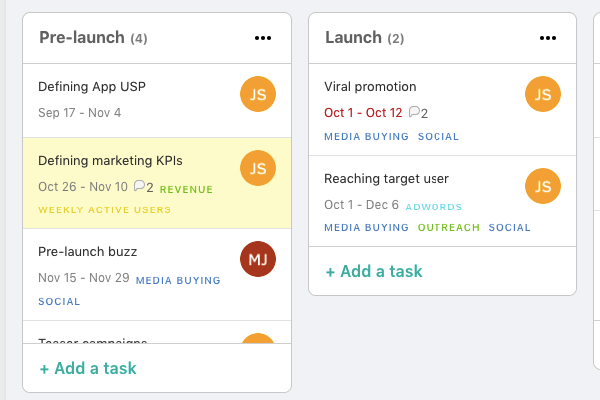Click SOCIAL tag on Pre-launch buzz
This screenshot has height=400, width=600.
tap(59, 302)
